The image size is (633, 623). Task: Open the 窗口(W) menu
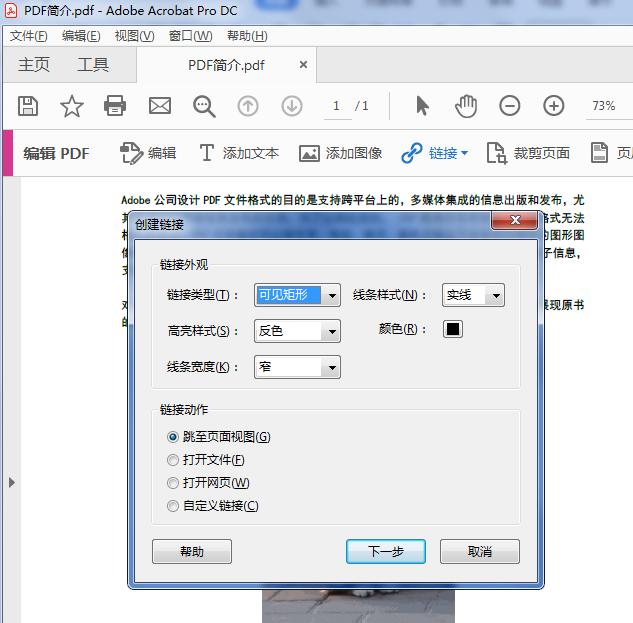[x=190, y=36]
